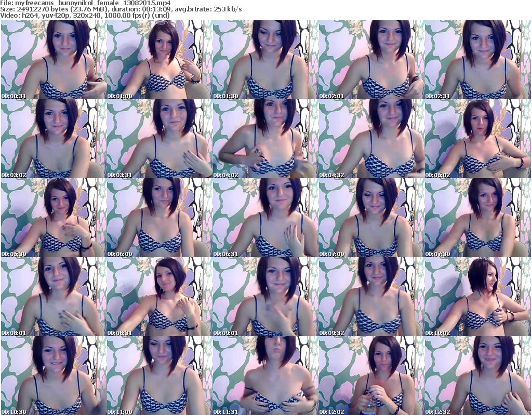532x415 pixels.
Task: Select thumbnail frame at 00:12:32
Action: pyautogui.click(x=477, y=376)
